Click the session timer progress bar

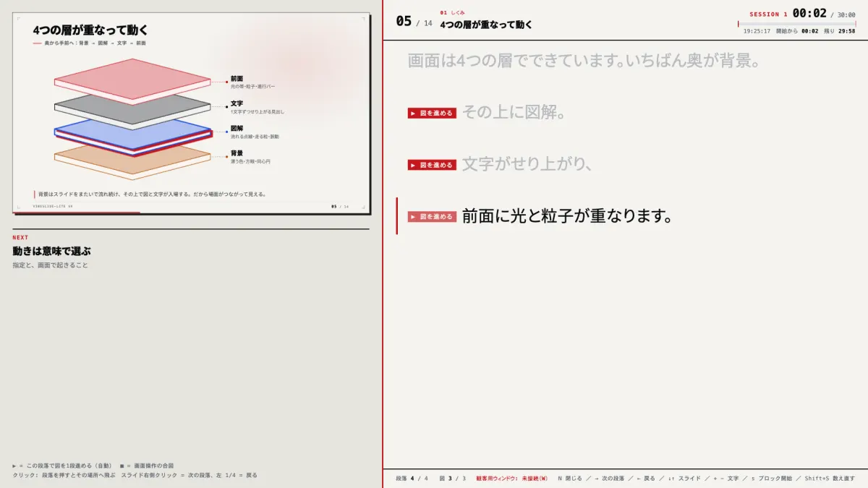tap(796, 24)
